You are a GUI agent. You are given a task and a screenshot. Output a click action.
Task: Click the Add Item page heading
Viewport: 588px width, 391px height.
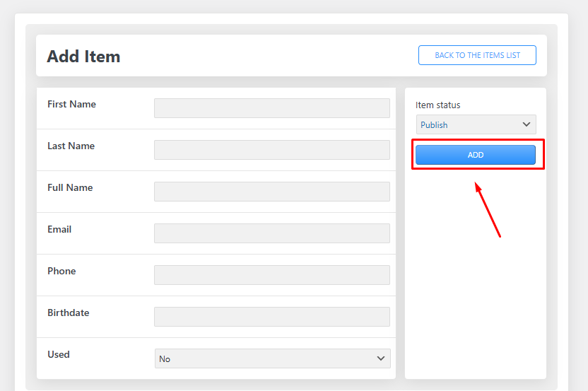click(83, 57)
